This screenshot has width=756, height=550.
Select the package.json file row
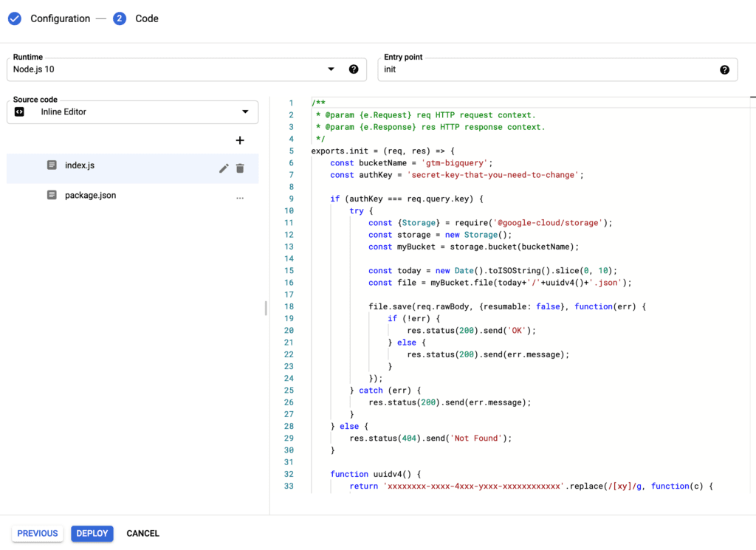pyautogui.click(x=133, y=195)
